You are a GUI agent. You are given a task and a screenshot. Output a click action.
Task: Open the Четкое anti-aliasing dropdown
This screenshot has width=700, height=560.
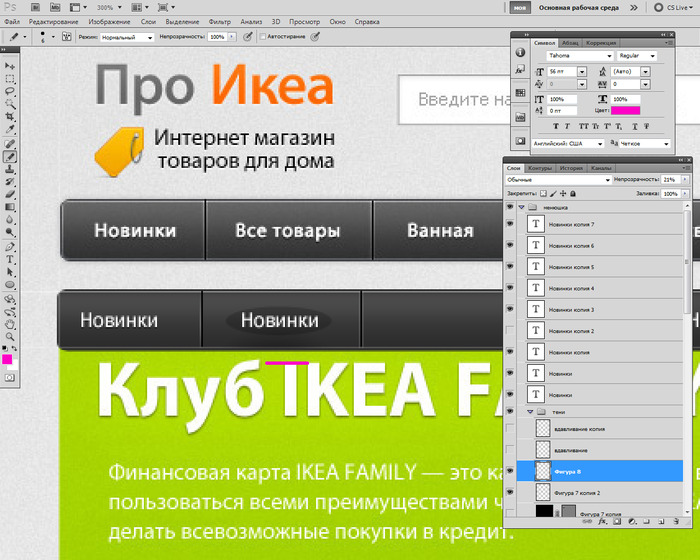(x=645, y=144)
